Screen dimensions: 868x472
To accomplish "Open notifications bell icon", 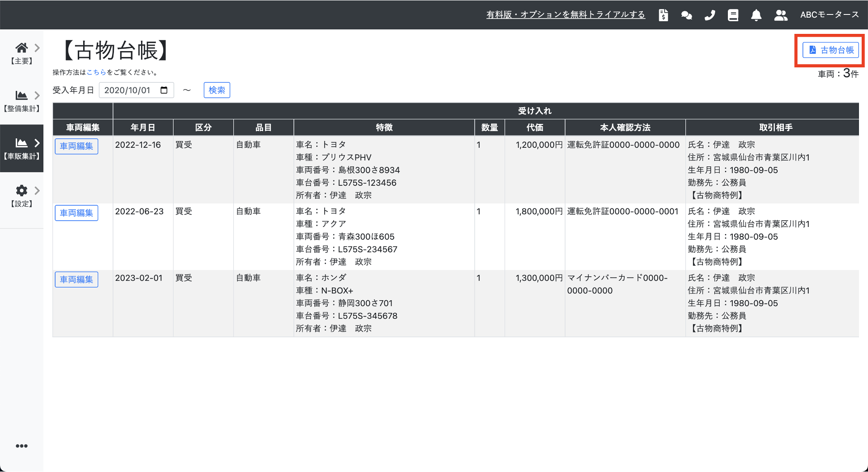I will pyautogui.click(x=756, y=15).
